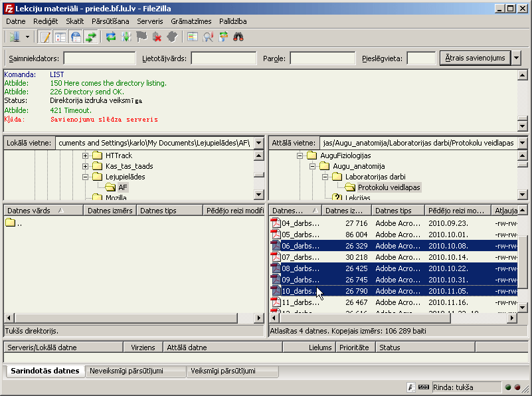Open the Lokālā vietne path dropdown
532x396 pixels.
pos(258,143)
